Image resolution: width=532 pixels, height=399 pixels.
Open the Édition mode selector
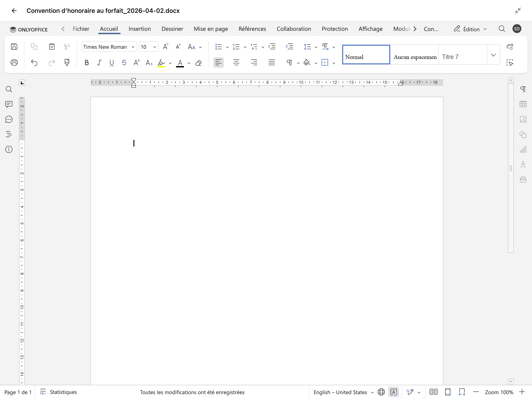coord(470,29)
